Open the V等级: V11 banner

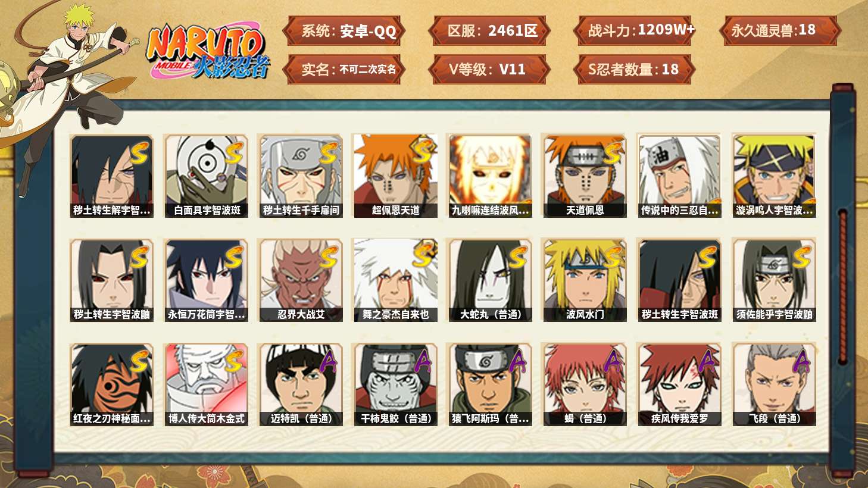pos(489,69)
